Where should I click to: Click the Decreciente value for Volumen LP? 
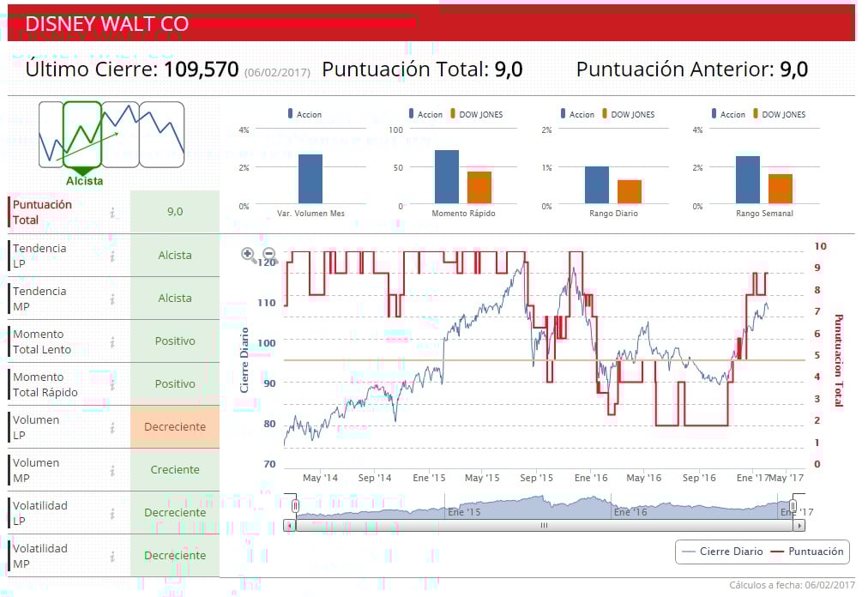pos(175,427)
